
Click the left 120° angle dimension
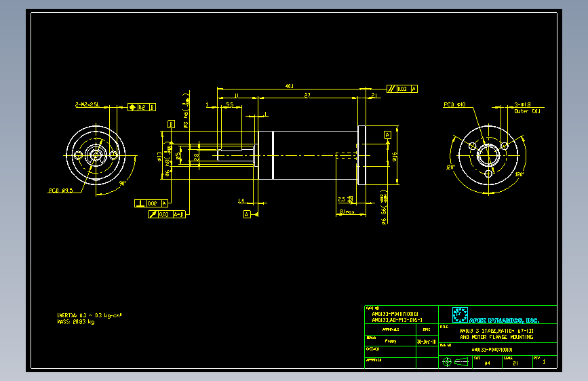(450, 167)
